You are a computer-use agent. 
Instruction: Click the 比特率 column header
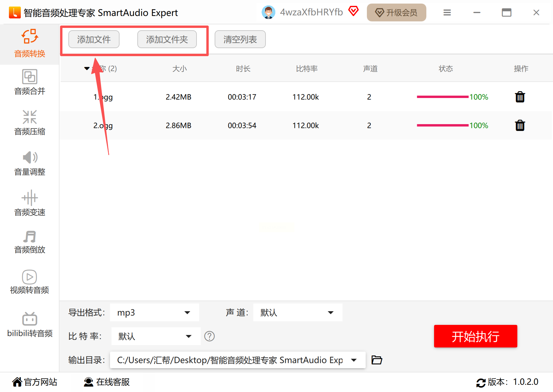[307, 69]
